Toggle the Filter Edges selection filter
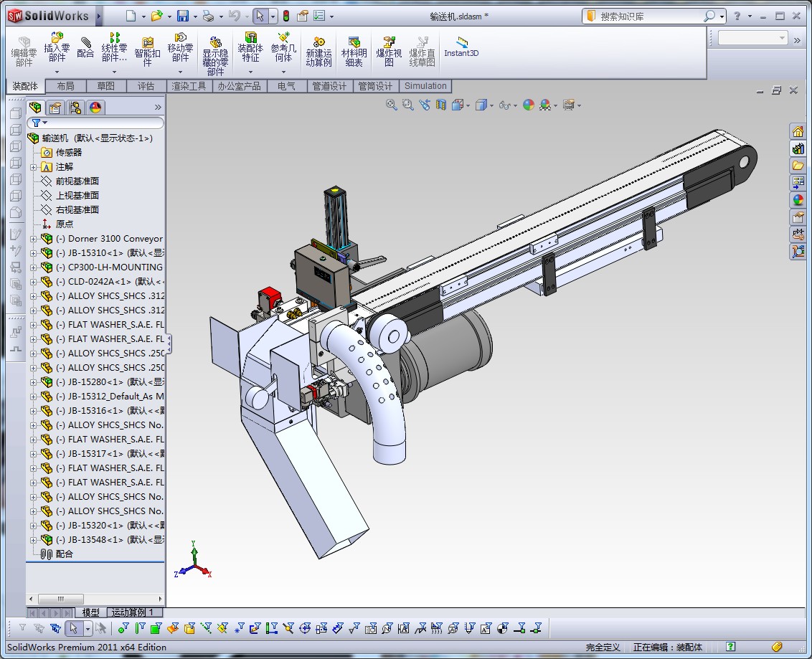Viewport: 812px width, 659px height. click(138, 628)
